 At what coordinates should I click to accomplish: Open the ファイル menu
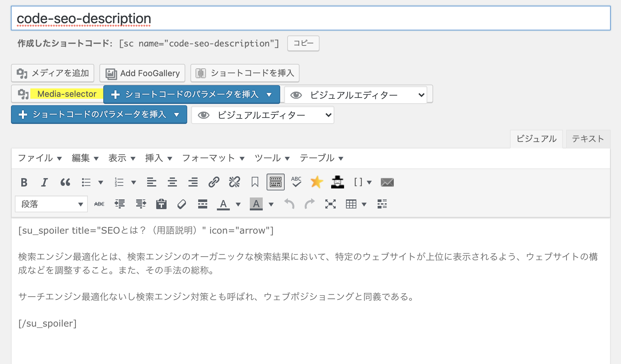[40, 158]
